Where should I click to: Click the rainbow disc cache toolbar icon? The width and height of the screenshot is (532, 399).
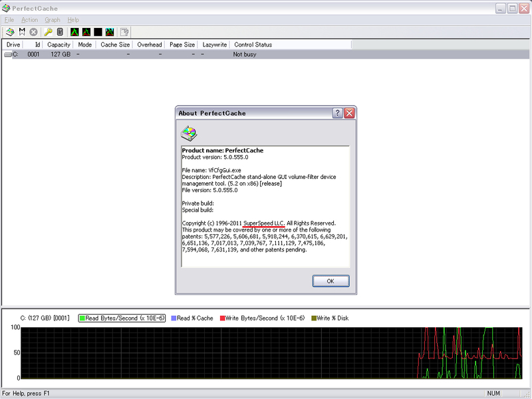point(10,32)
